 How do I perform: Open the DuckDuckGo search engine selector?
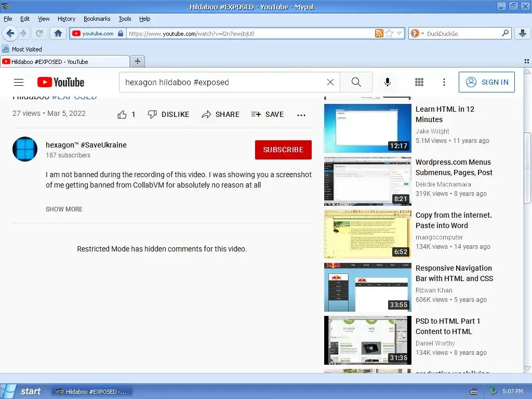click(417, 33)
